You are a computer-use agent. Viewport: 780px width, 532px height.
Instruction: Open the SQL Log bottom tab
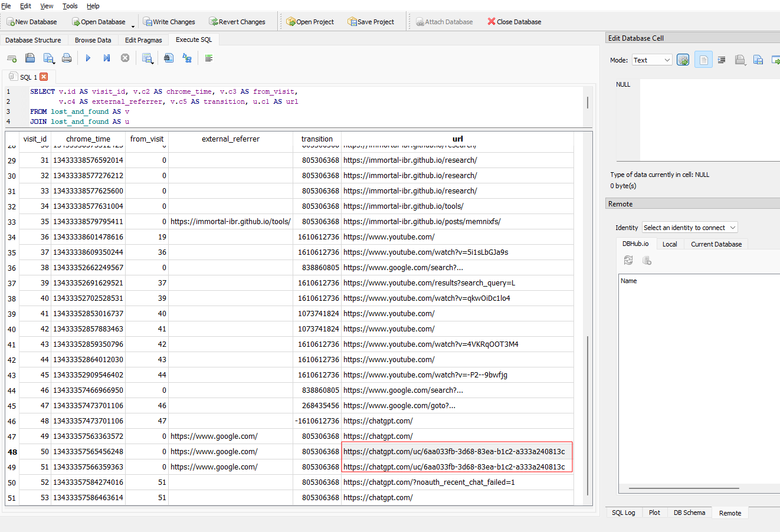point(624,513)
